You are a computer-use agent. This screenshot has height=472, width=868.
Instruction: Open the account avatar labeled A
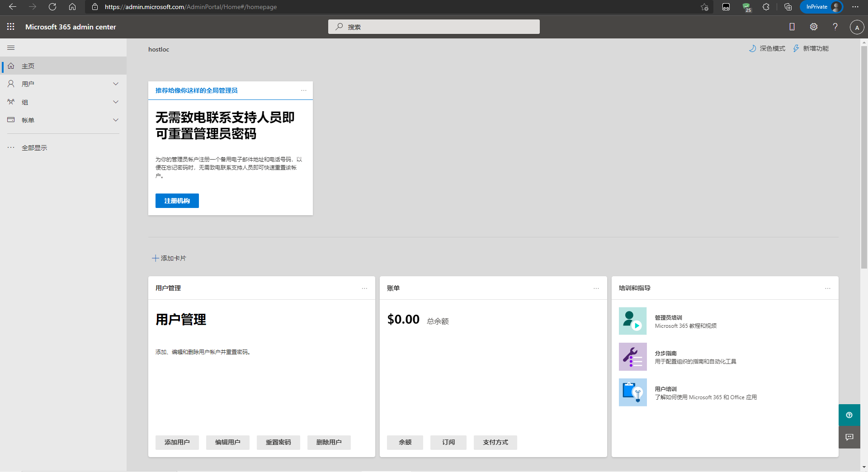[x=857, y=27]
